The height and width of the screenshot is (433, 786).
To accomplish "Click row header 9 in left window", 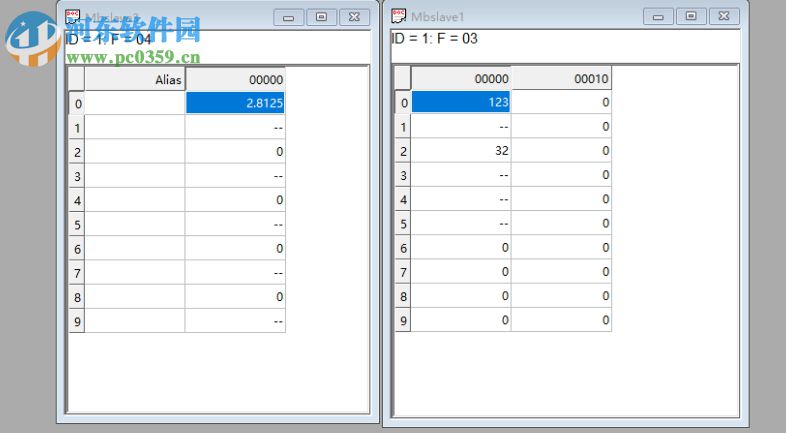I will pyautogui.click(x=77, y=321).
